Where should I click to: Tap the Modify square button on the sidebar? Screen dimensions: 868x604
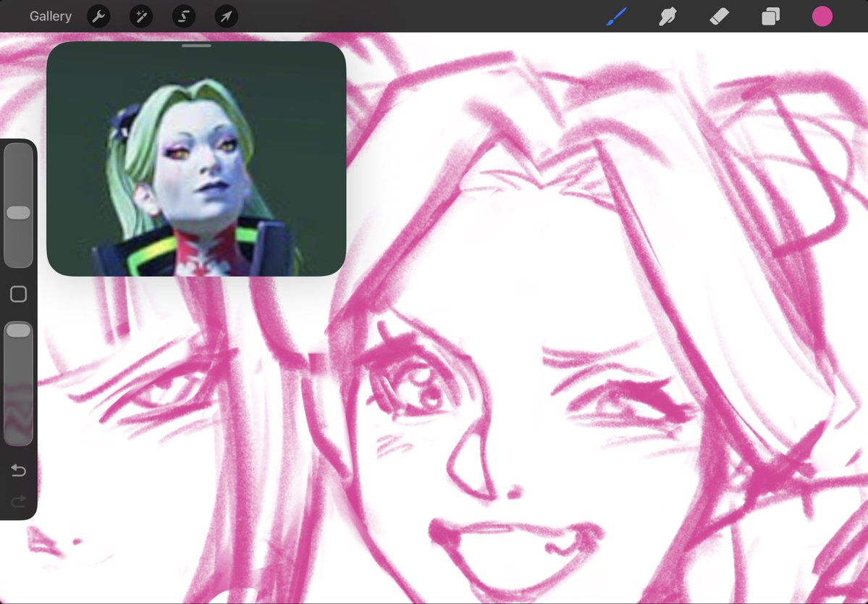point(18,294)
